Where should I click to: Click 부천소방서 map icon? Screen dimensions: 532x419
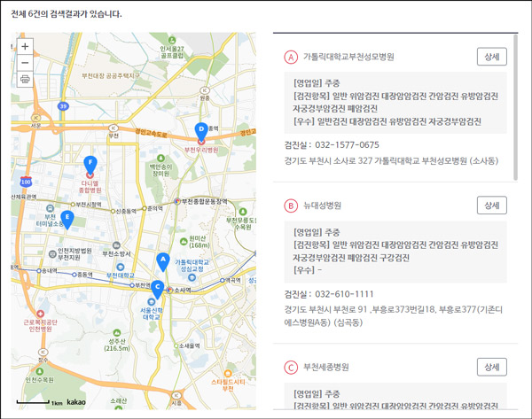tap(116, 245)
